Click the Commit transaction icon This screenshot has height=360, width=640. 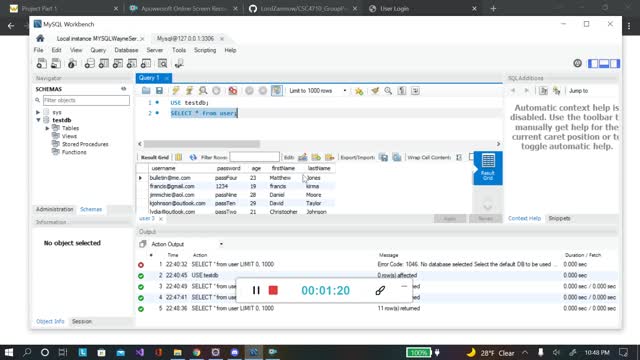click(249, 91)
